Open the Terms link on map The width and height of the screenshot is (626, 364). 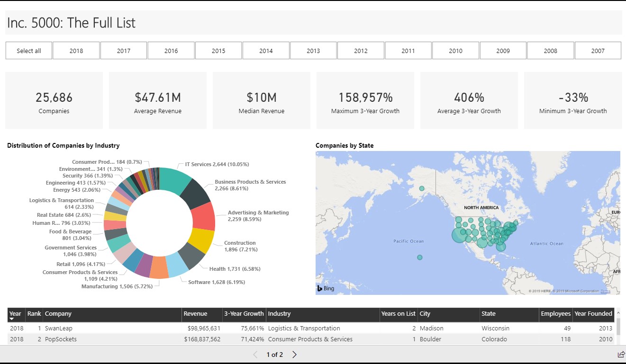[x=606, y=291]
